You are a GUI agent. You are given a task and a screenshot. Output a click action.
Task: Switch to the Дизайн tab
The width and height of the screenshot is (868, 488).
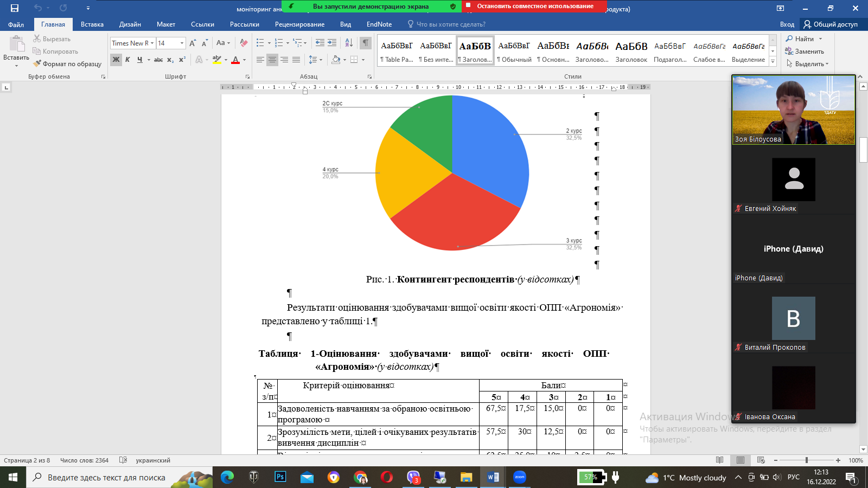[x=130, y=24]
